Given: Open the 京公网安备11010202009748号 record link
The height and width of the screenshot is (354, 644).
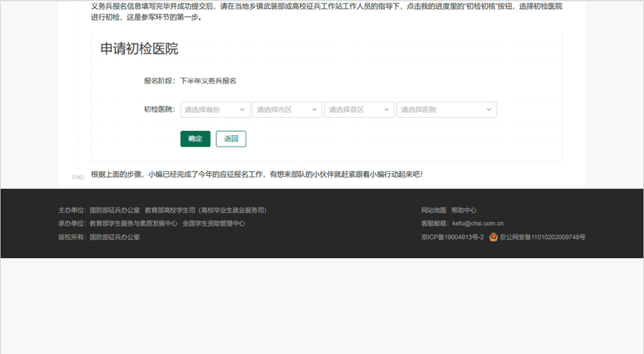Looking at the screenshot, I should 542,238.
